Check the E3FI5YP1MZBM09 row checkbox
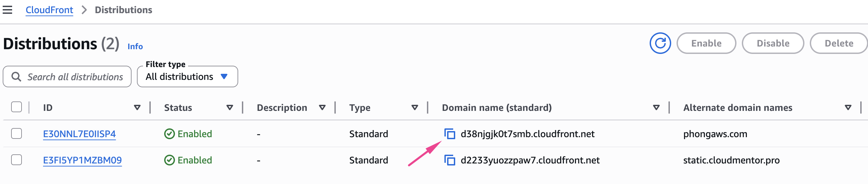868x184 pixels. click(x=16, y=160)
